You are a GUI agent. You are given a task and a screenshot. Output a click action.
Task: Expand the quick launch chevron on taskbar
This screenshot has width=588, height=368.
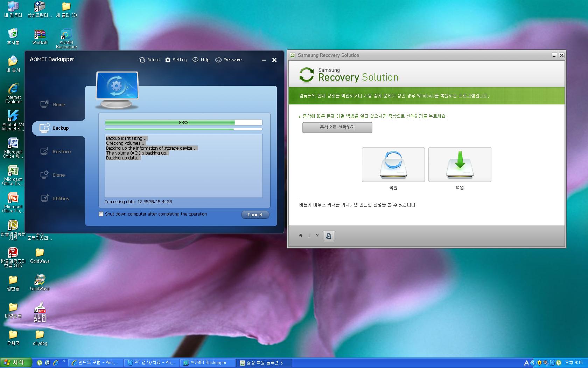(64, 361)
